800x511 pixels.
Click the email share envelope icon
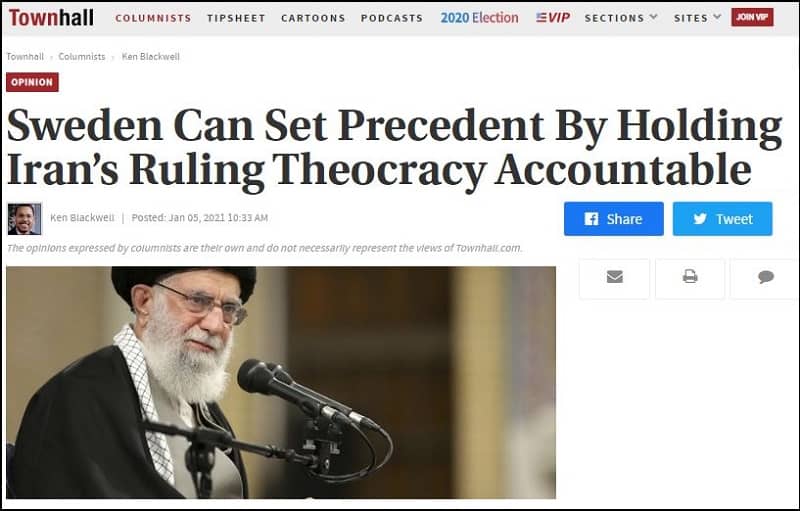tap(615, 277)
